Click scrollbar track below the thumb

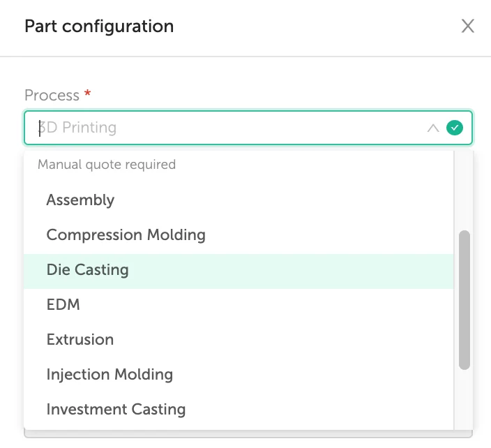[x=464, y=399]
